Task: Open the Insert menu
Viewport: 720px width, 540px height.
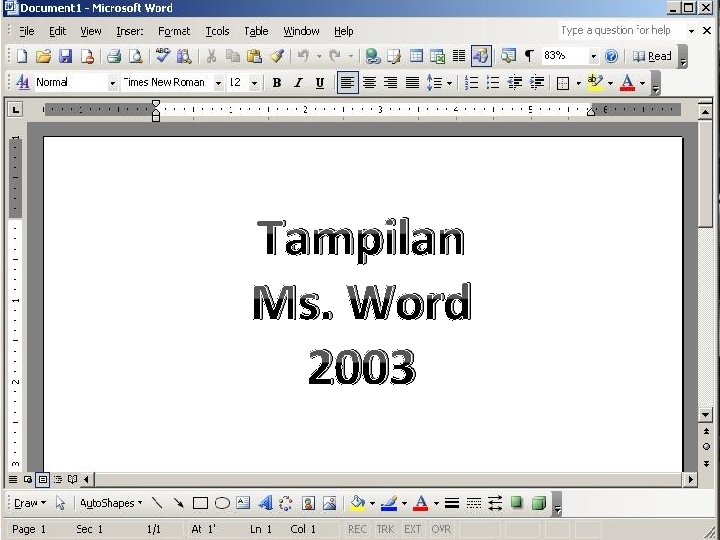Action: (129, 31)
